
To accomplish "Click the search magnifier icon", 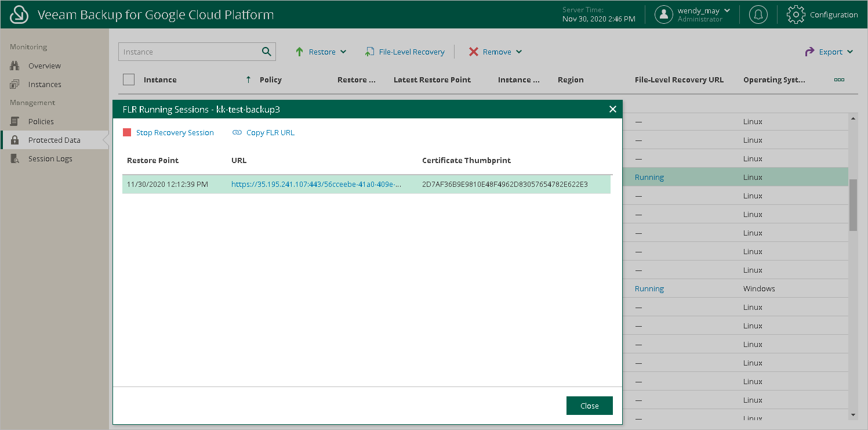I will point(266,52).
